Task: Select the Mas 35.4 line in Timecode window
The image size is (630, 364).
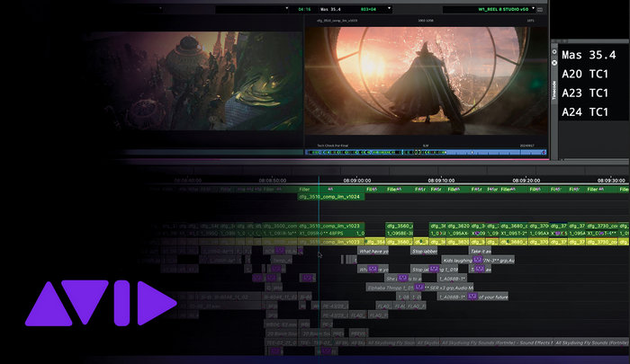Action: [x=589, y=55]
